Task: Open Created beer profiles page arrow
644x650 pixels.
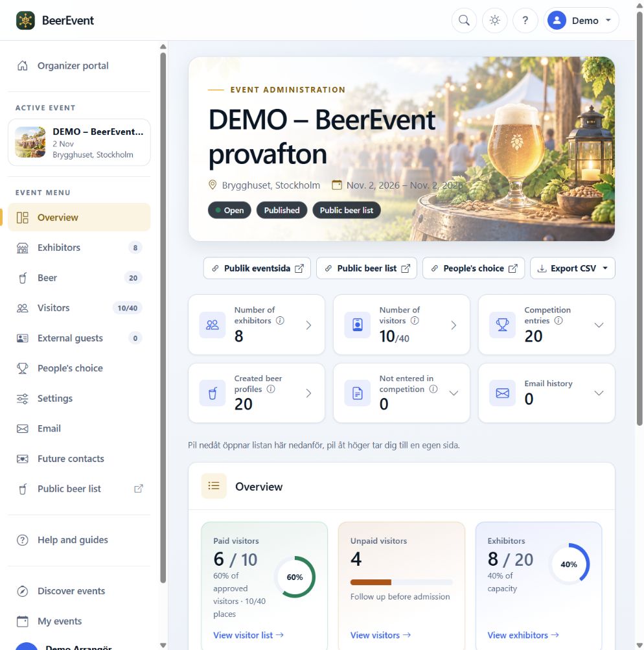Action: [308, 393]
